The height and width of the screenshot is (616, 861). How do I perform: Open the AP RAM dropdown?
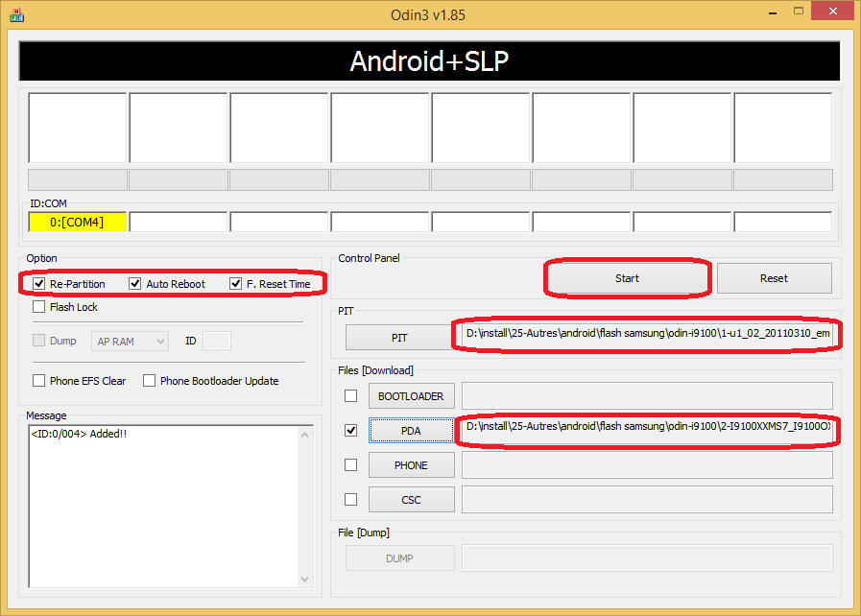(130, 341)
